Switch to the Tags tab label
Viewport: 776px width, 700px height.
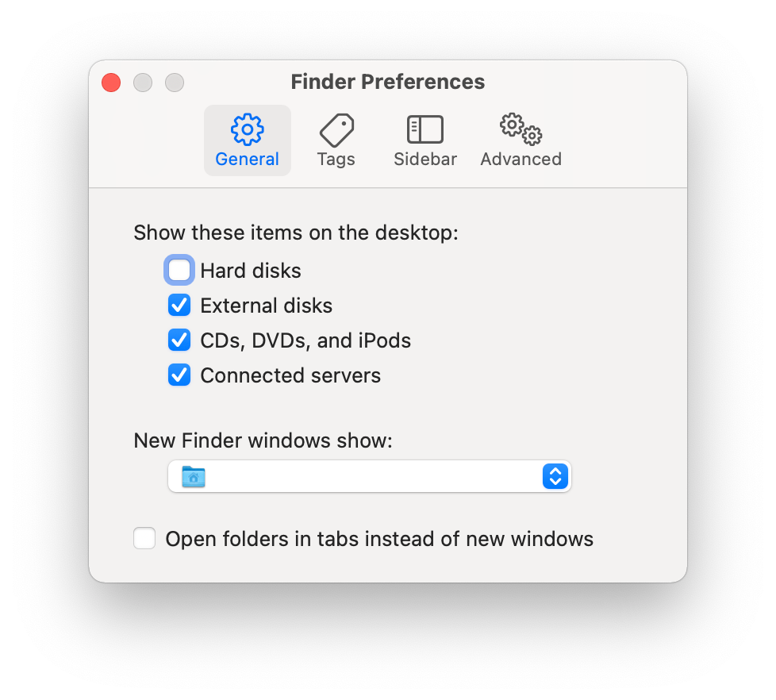(336, 160)
